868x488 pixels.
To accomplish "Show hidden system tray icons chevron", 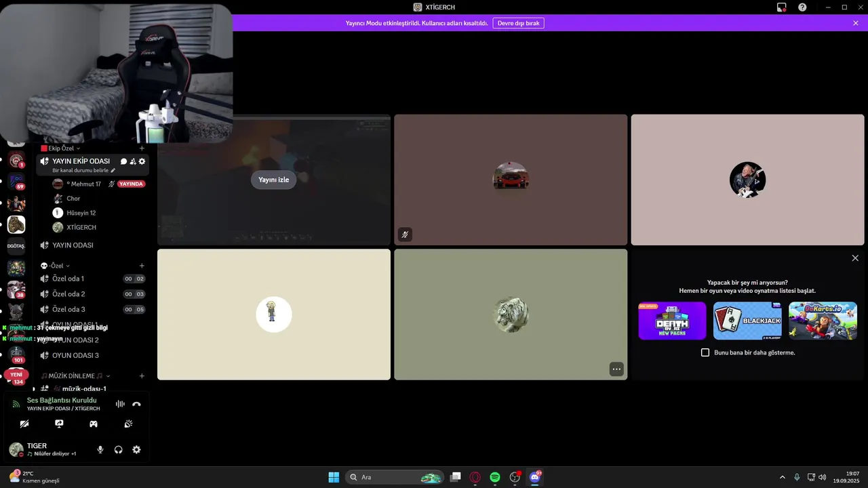I will [783, 477].
